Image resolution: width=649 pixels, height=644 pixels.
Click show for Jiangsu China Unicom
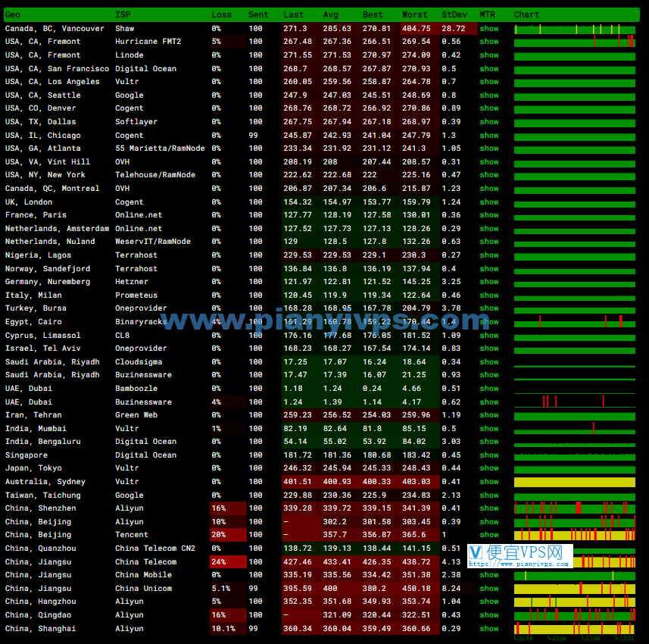click(488, 589)
